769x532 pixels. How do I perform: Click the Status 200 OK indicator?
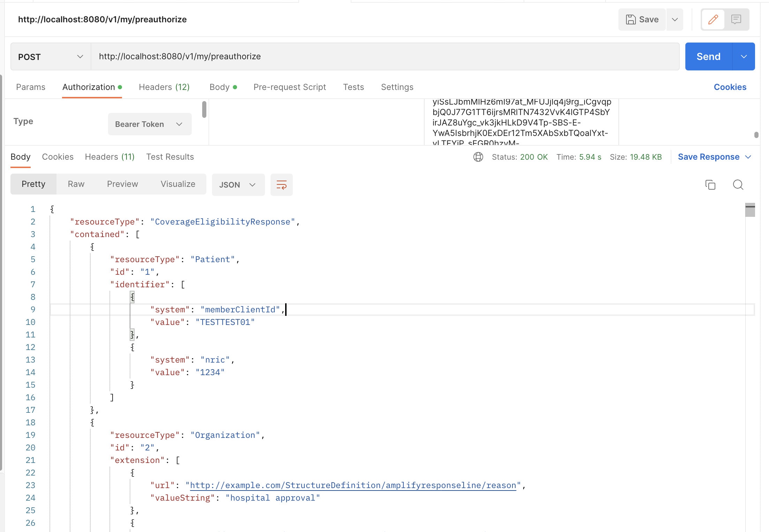pyautogui.click(x=520, y=157)
